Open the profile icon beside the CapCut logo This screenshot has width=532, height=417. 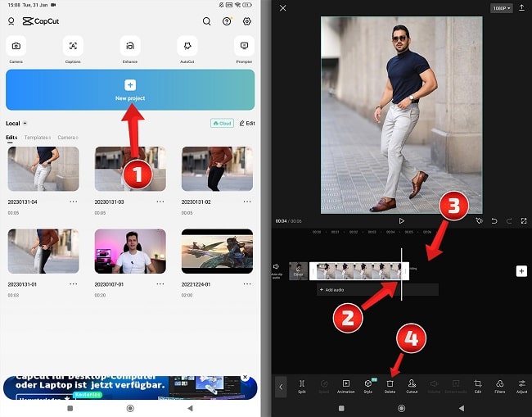pyautogui.click(x=11, y=21)
